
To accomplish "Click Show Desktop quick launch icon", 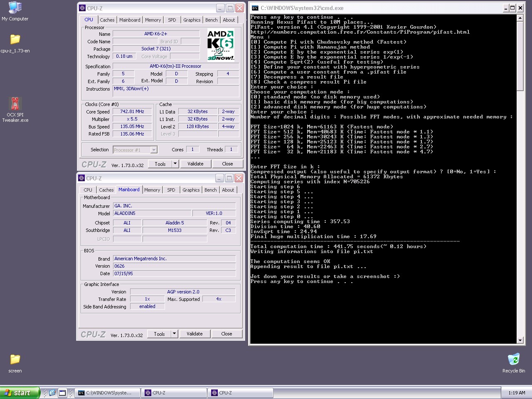I will pyautogui.click(x=62, y=393).
